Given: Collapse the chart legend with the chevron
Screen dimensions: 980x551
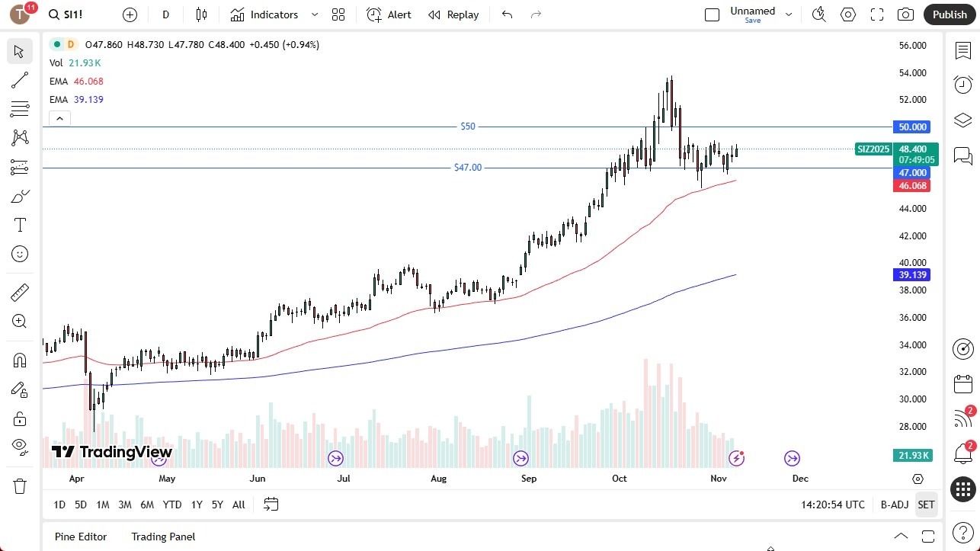Looking at the screenshot, I should [59, 118].
